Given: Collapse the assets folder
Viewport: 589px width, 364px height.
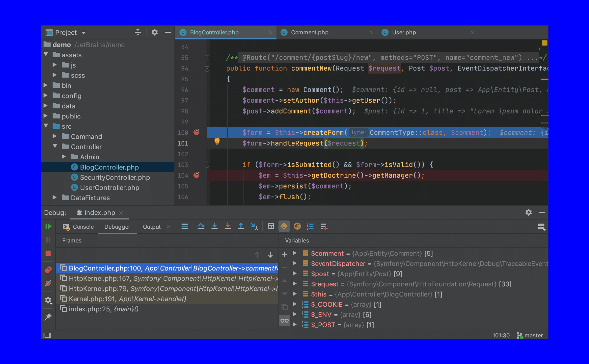Looking at the screenshot, I should coord(46,54).
